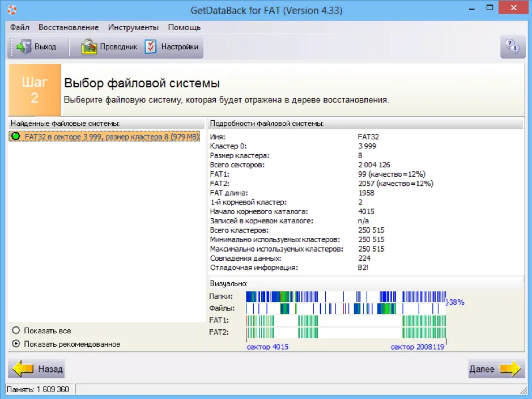Viewport: 532px width, 399px height.
Task: Click the help question bubble icon
Action: (512, 46)
